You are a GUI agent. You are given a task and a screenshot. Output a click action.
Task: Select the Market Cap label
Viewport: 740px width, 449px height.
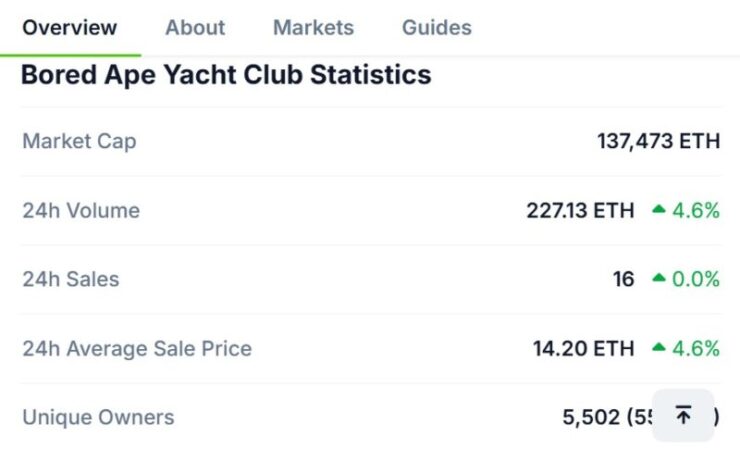[79, 141]
